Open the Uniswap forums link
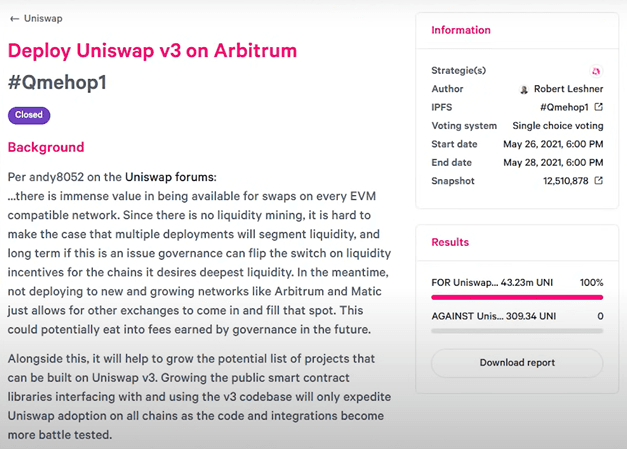This screenshot has width=627, height=449. click(x=170, y=177)
